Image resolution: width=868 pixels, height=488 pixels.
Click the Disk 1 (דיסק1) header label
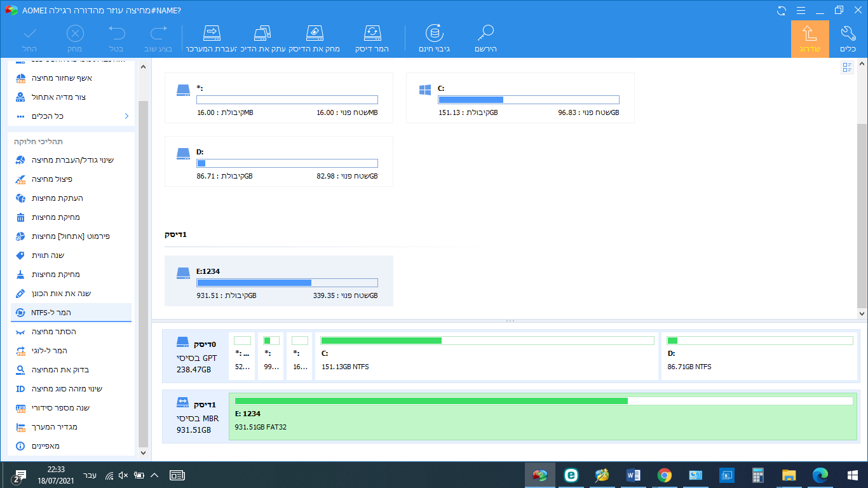tap(175, 234)
